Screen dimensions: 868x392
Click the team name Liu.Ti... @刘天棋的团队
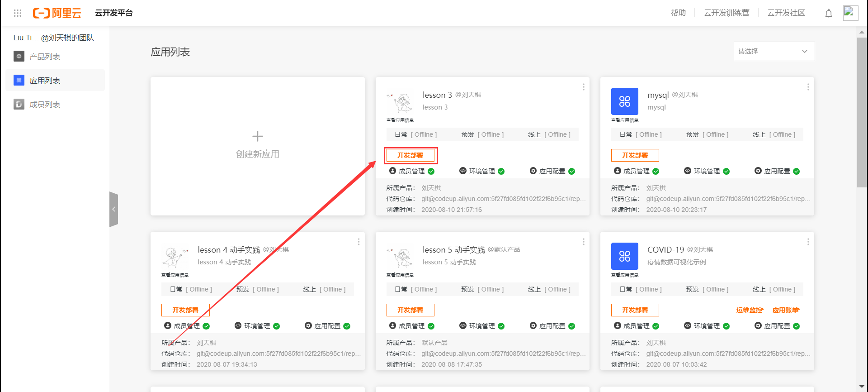54,38
